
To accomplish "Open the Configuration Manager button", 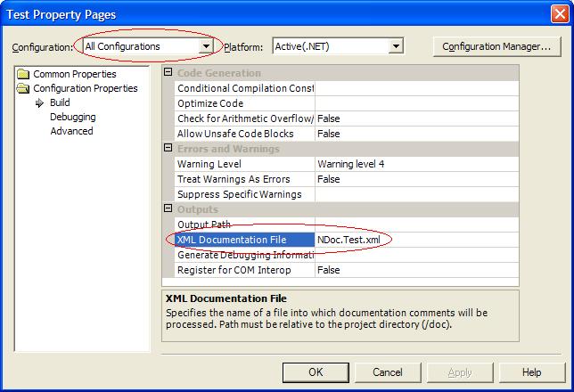I will (x=496, y=46).
